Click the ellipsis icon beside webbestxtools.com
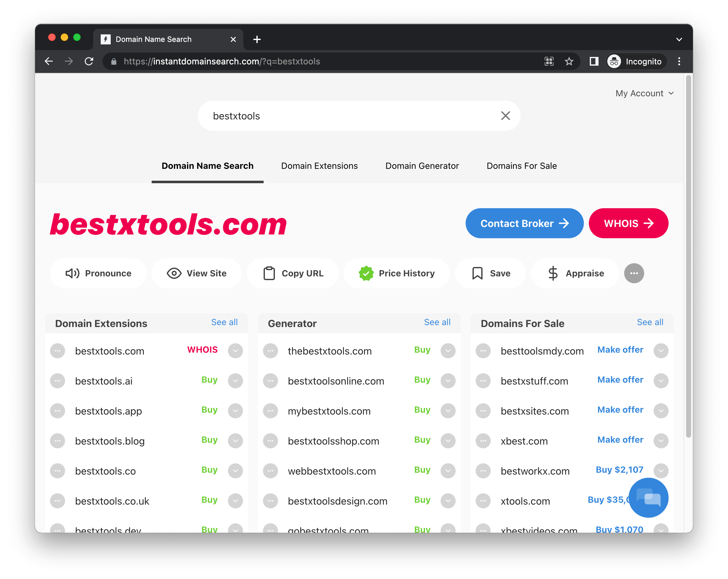The image size is (728, 579). pyautogui.click(x=270, y=471)
